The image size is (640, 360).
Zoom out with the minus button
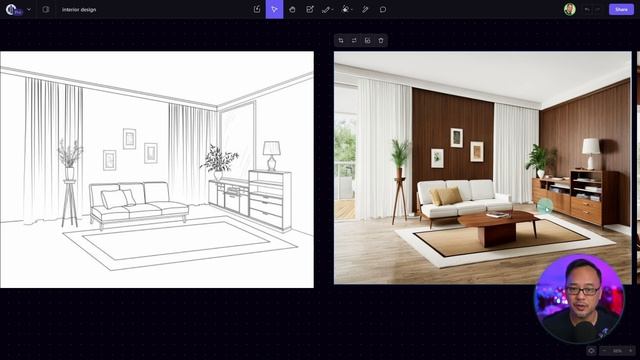click(604, 351)
